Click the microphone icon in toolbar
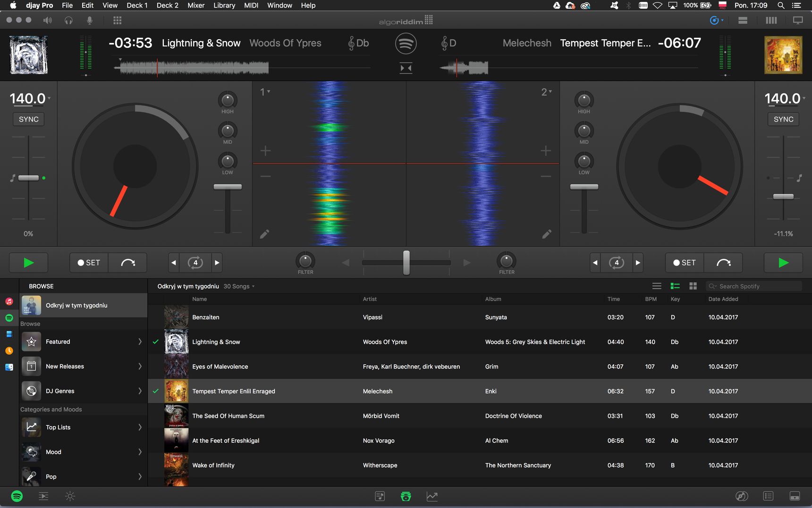The height and width of the screenshot is (508, 812). [x=90, y=20]
